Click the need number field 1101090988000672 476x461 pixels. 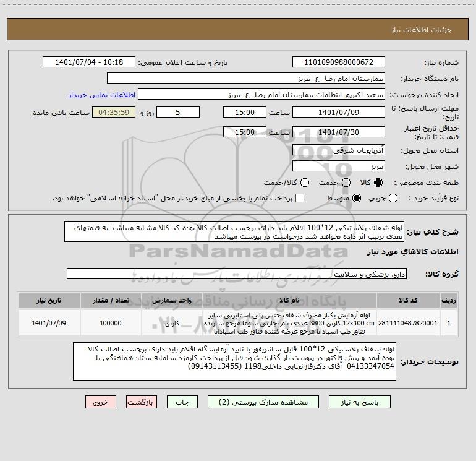coord(339,62)
